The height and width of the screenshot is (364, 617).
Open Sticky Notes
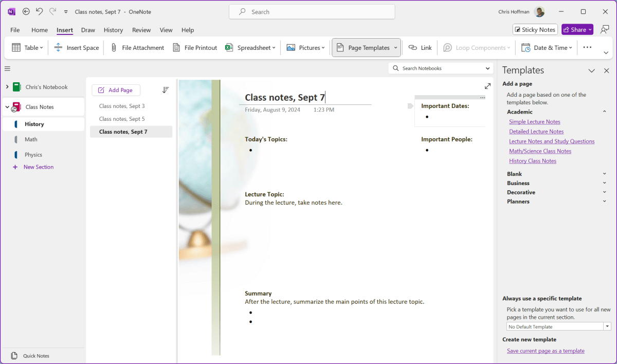535,29
